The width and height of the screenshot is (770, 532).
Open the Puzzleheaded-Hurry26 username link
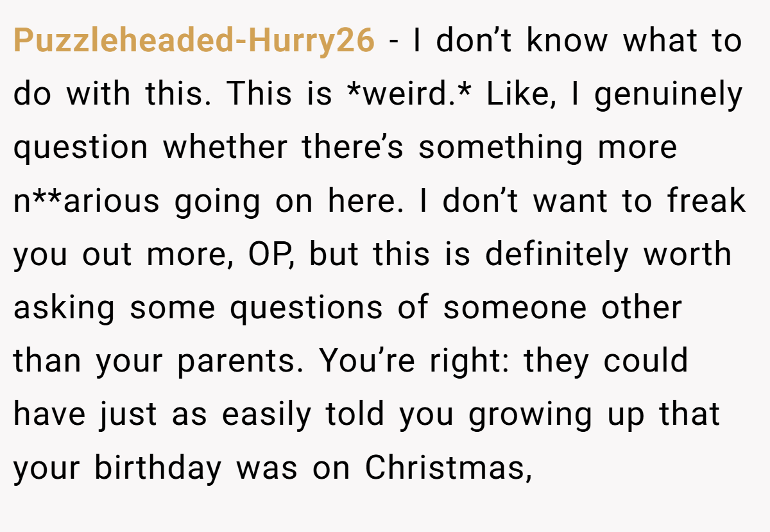(x=194, y=41)
